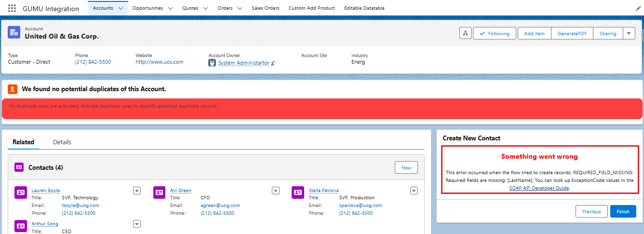Click the Finish button
The width and height of the screenshot is (644, 234).
tap(623, 211)
